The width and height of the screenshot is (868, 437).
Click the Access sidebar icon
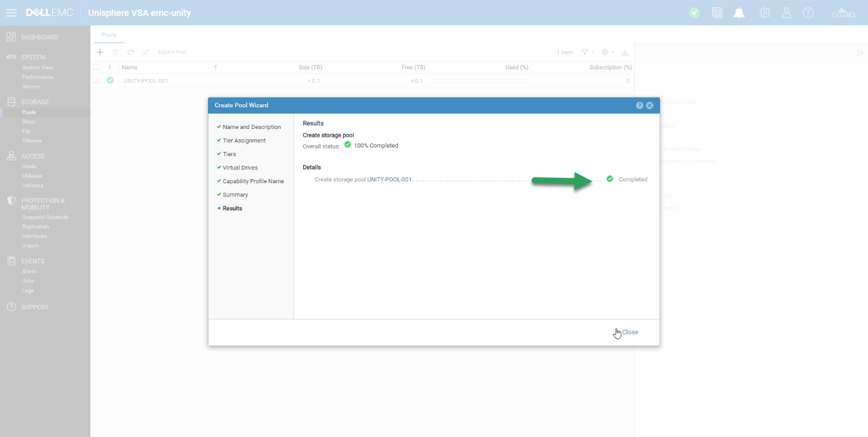tap(11, 156)
